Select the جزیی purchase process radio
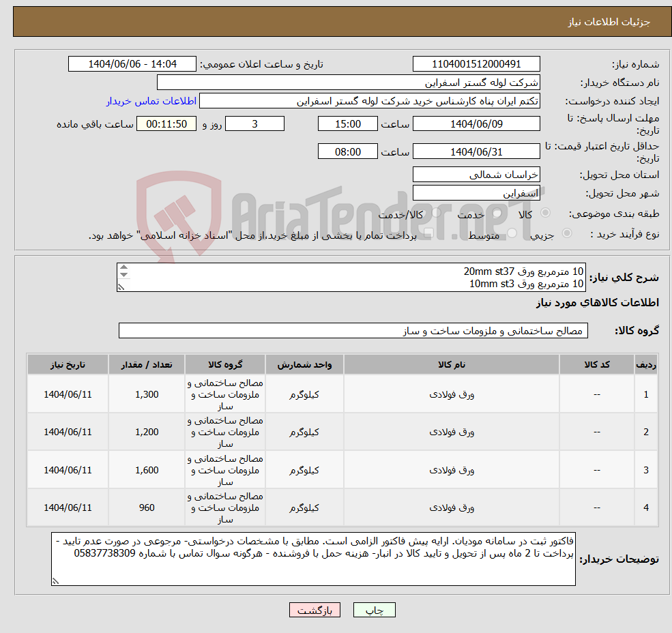 coord(568,232)
